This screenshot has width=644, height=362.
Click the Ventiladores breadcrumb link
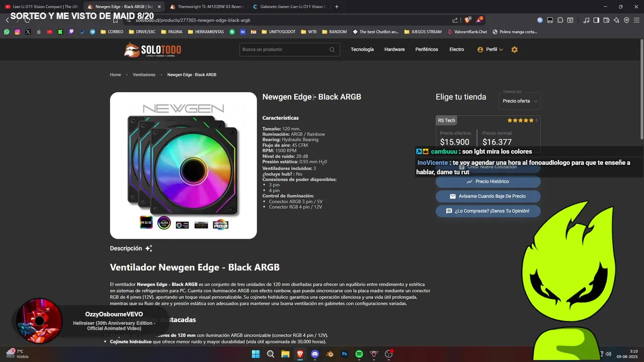(144, 74)
